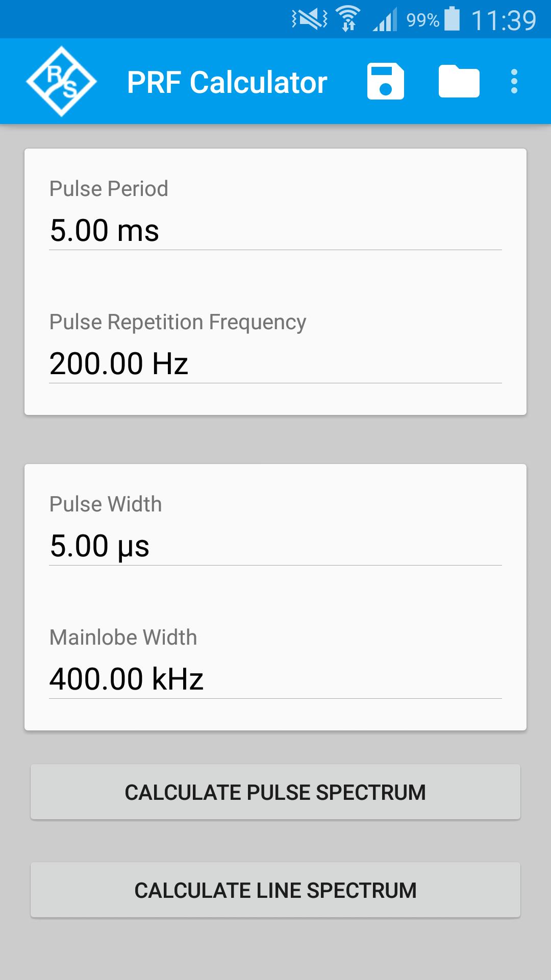The image size is (551, 980).
Task: Tap the PRF Calculator title
Action: tap(227, 82)
